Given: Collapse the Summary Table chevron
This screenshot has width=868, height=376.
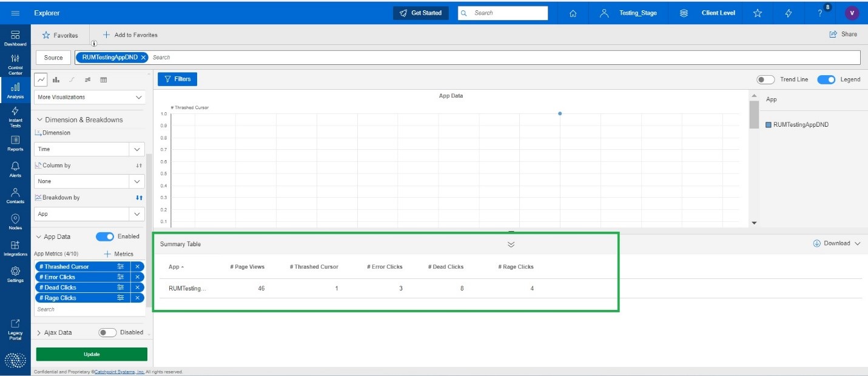Looking at the screenshot, I should coord(511,244).
